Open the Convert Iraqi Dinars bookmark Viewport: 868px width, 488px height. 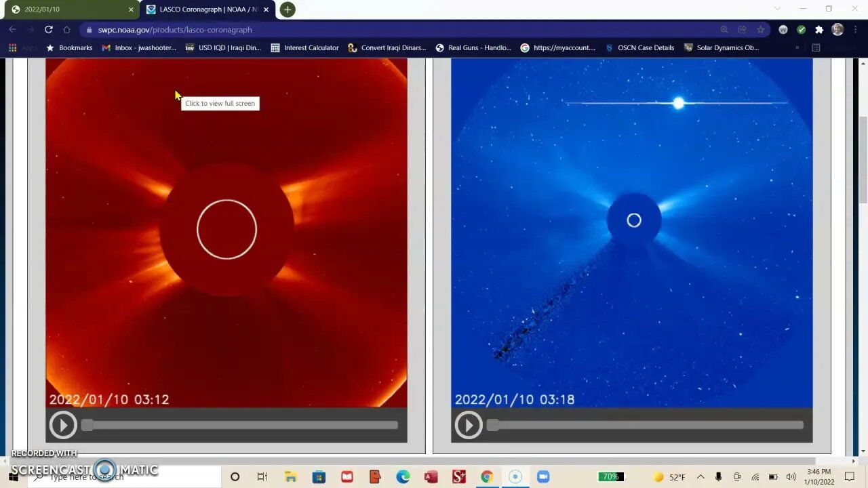tap(387, 47)
